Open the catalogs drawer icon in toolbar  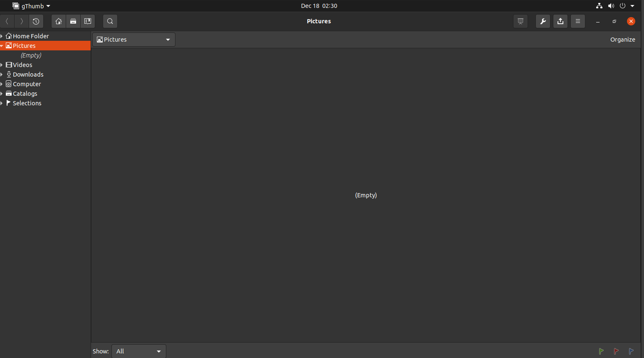(x=73, y=21)
